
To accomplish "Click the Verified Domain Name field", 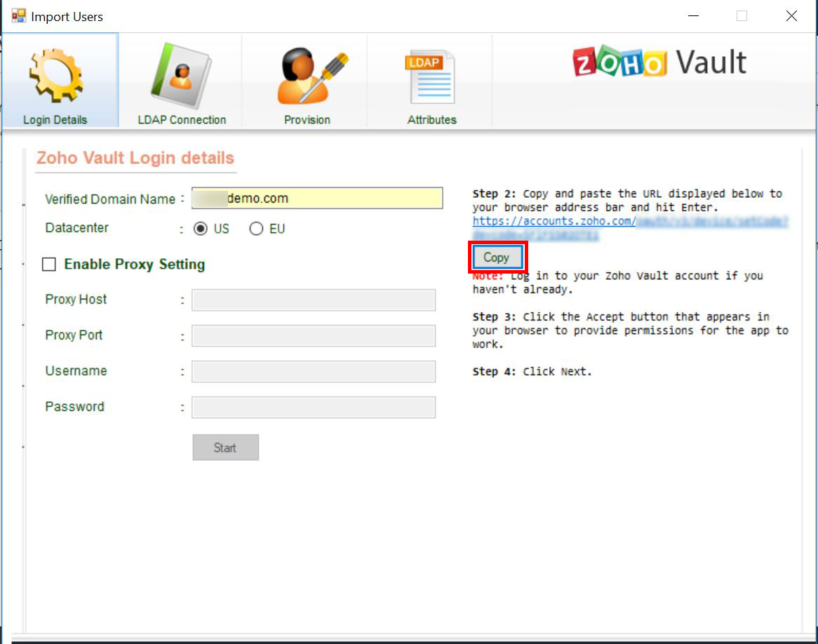I will coord(317,198).
